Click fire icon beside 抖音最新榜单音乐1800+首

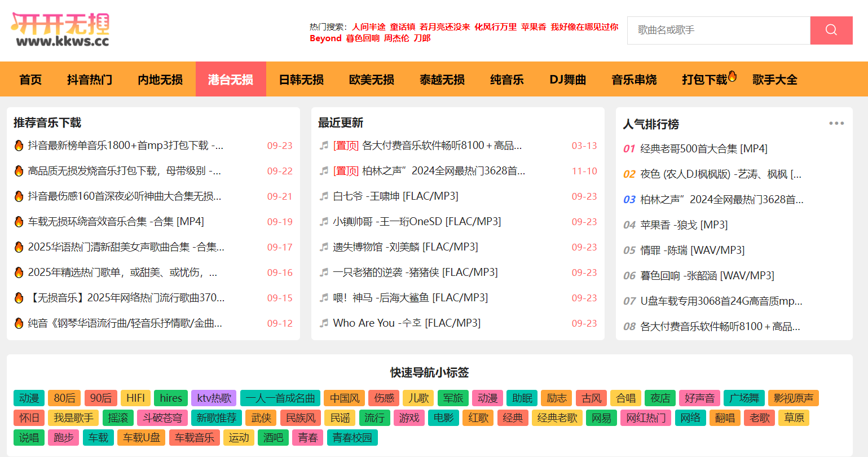tap(19, 146)
